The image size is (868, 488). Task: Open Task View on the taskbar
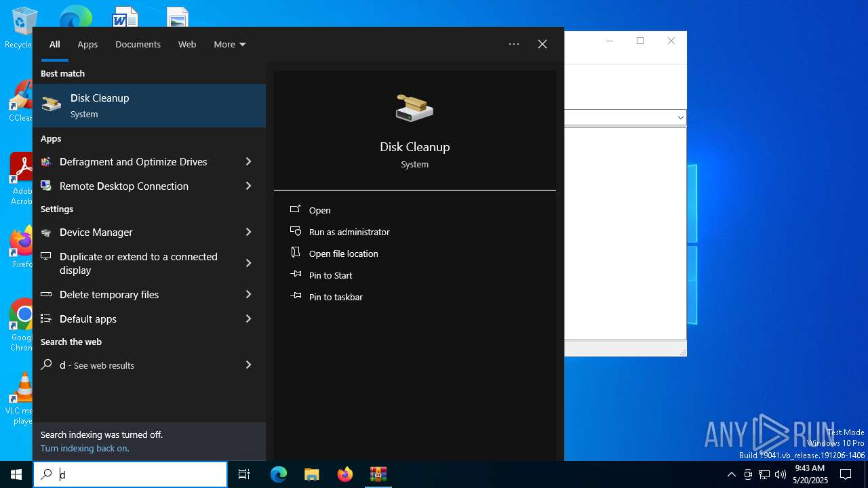click(244, 474)
